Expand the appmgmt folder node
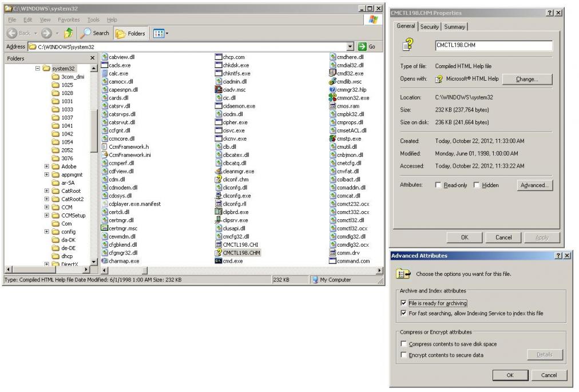 [46, 175]
